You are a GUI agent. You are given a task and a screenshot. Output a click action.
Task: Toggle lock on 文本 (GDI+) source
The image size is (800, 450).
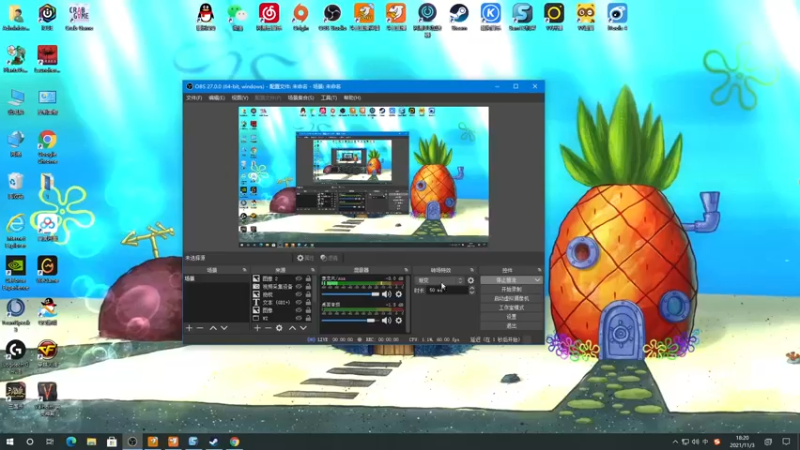(308, 303)
